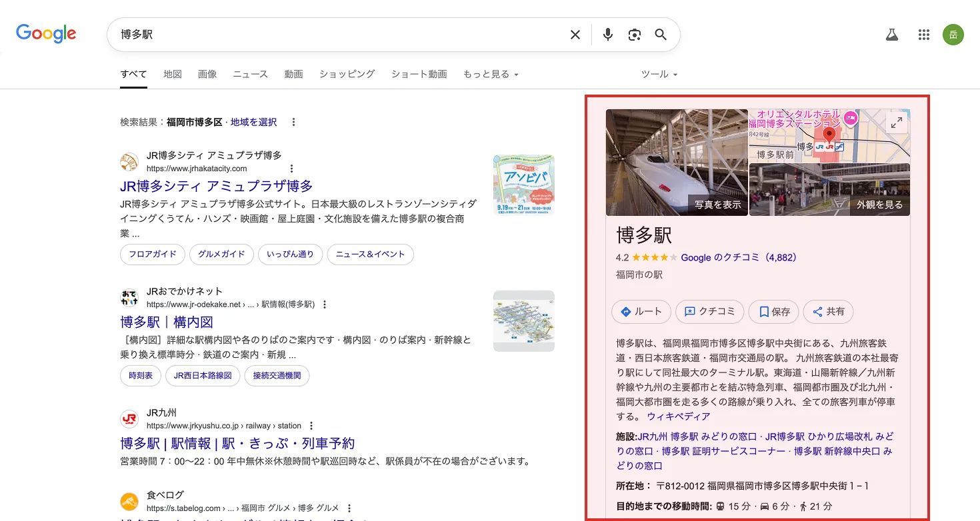
Task: Click the 共有 share button
Action: pyautogui.click(x=828, y=311)
